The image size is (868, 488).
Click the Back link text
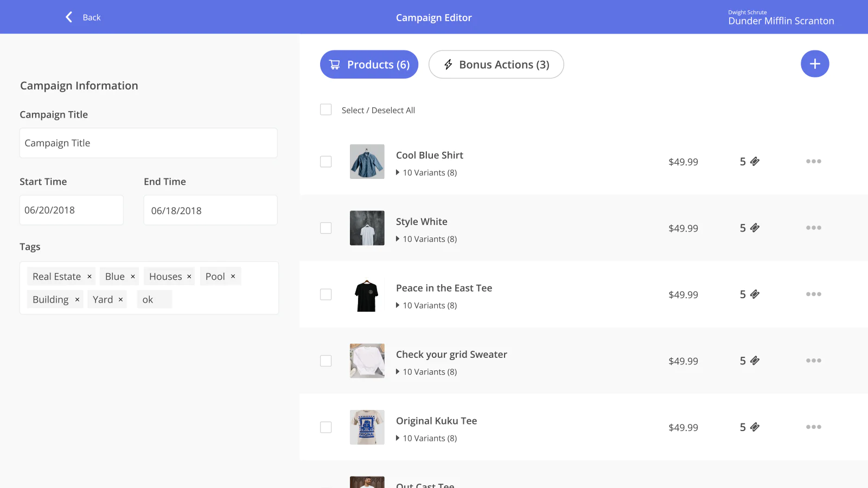click(x=92, y=17)
